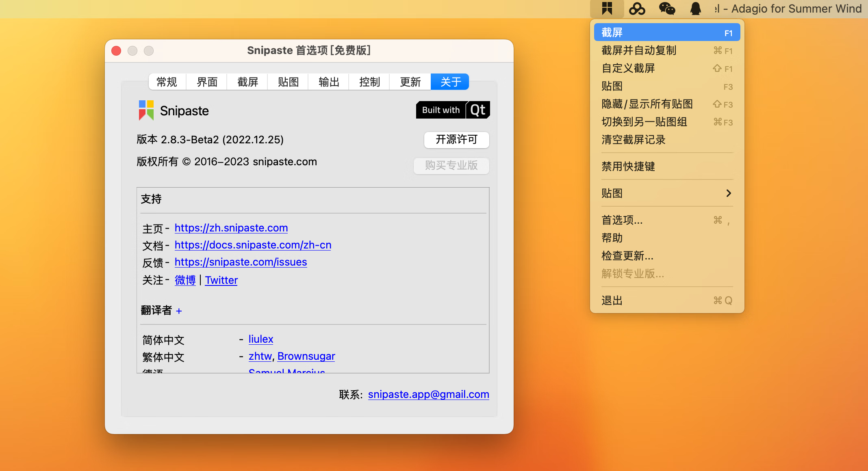The image size is (868, 471).
Task: Expand translators list with plus icon
Action: (x=179, y=311)
